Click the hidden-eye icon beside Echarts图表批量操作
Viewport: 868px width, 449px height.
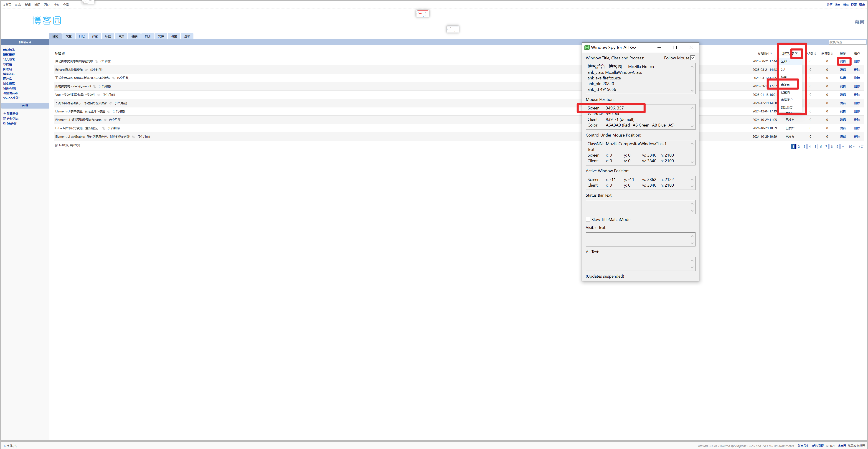tap(86, 70)
